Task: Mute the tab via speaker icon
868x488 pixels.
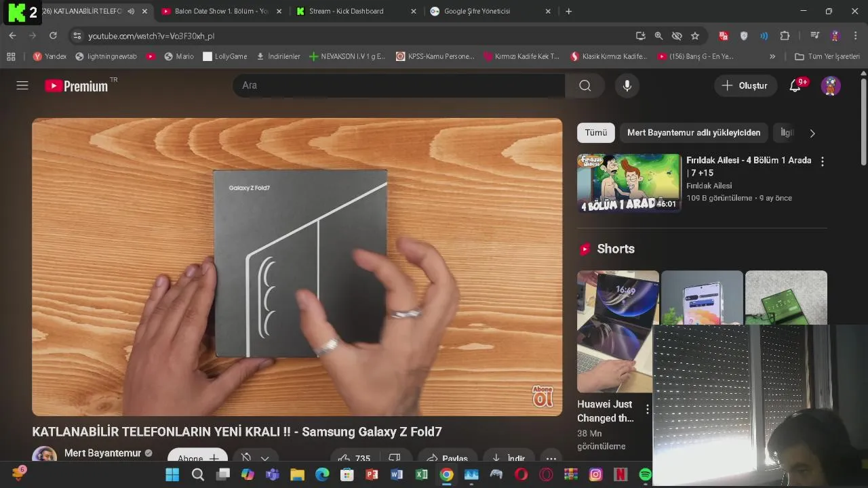Action: [131, 12]
